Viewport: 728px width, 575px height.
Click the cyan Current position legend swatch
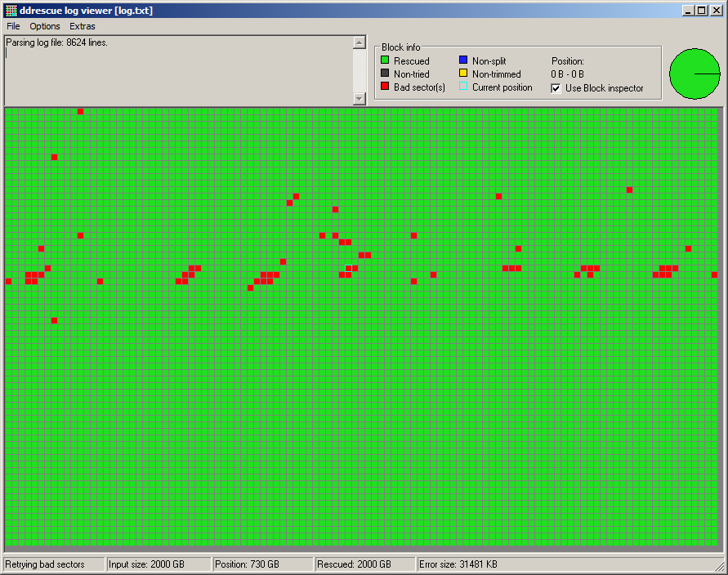[x=463, y=87]
